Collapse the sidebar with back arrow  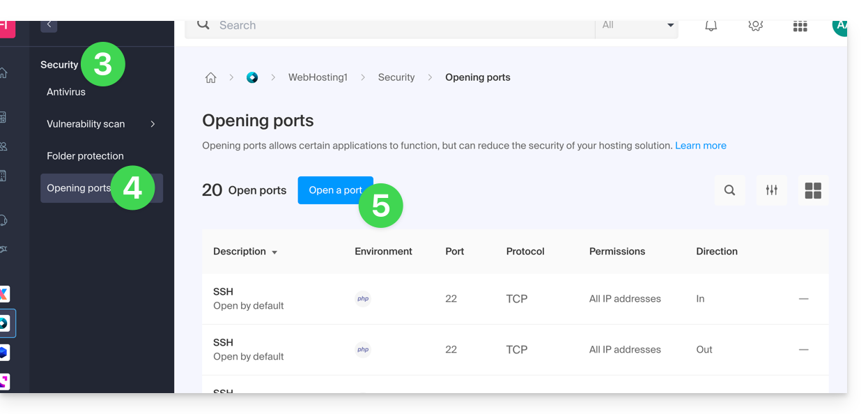pyautogui.click(x=49, y=25)
